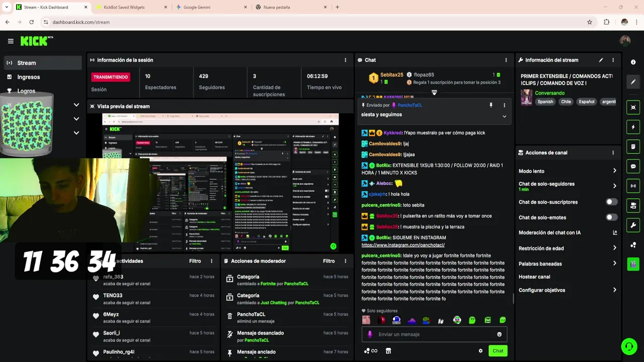Click the document widget icon in sidebar
644x362 pixels.
tap(633, 147)
